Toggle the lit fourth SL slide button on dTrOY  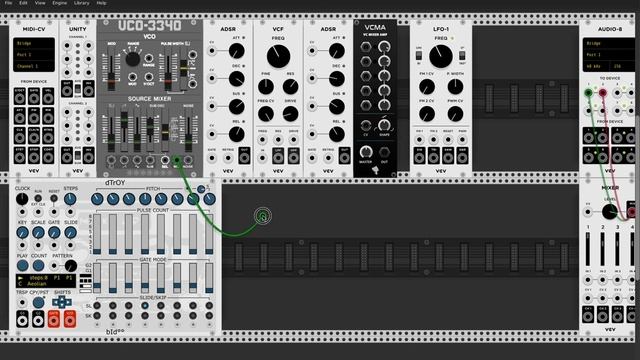coord(145,305)
